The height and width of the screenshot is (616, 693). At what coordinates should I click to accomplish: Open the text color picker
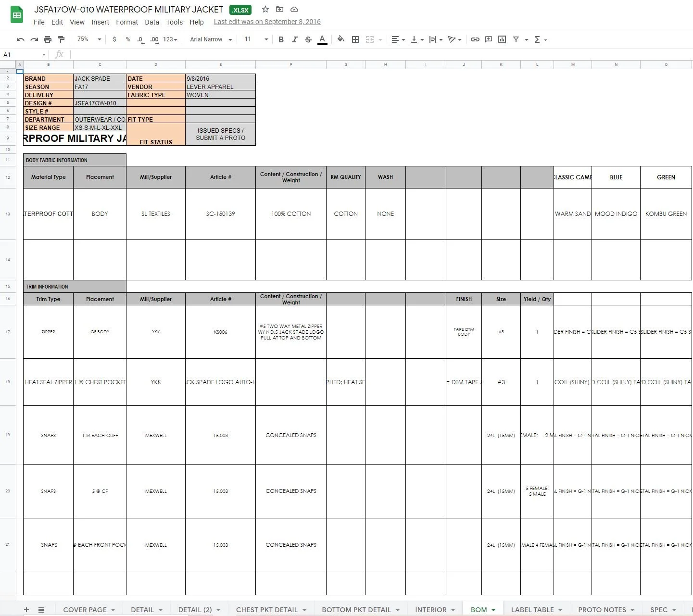pyautogui.click(x=322, y=39)
